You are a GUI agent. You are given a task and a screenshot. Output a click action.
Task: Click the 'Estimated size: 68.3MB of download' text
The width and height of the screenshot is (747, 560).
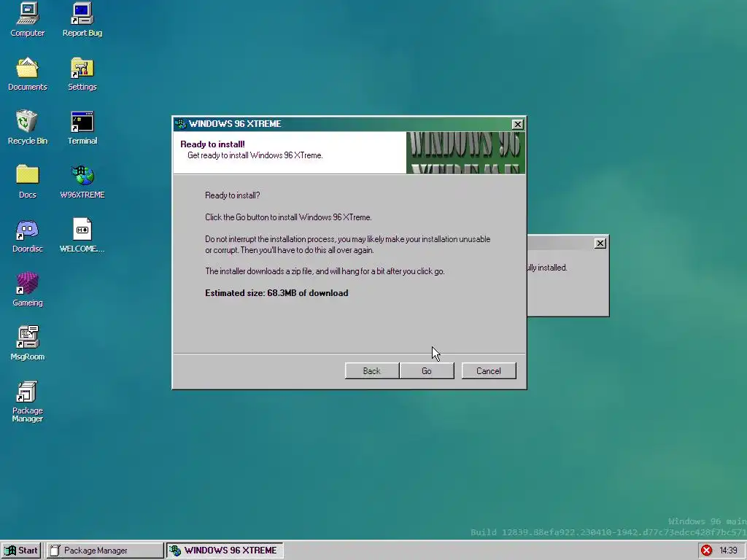click(x=276, y=293)
